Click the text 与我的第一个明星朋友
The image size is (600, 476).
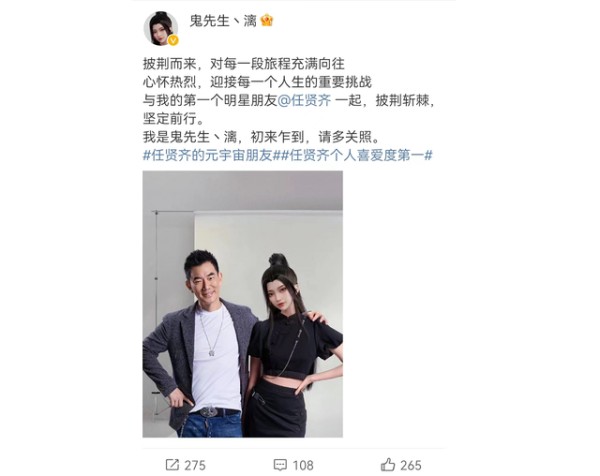pos(210,100)
